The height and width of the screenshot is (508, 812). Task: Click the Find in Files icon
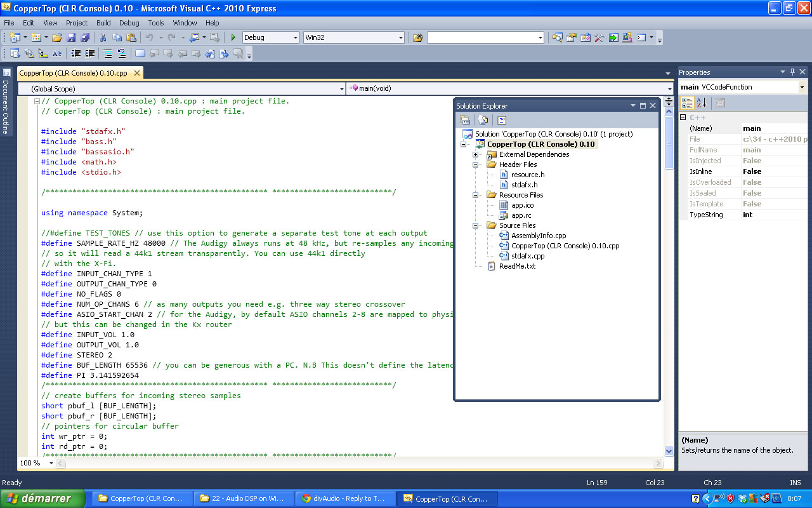pos(417,37)
